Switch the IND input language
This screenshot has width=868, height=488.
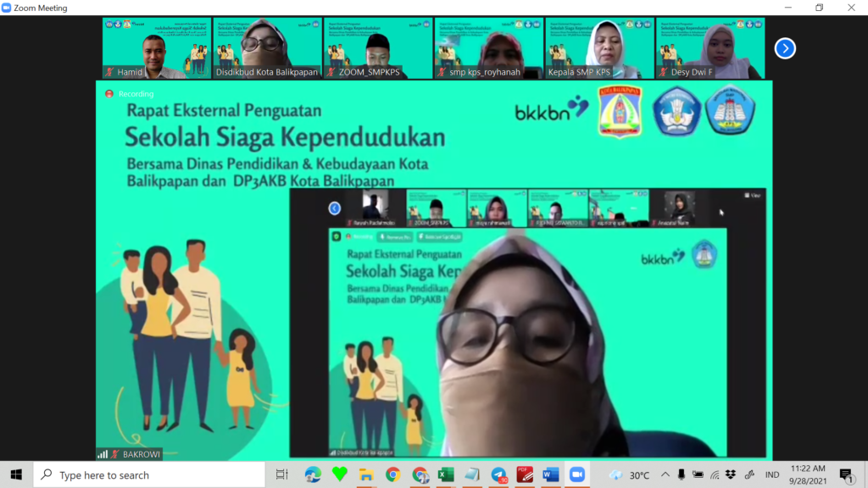(772, 474)
